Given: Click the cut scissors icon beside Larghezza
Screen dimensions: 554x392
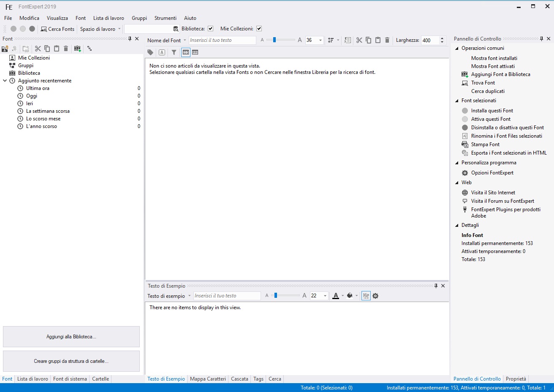Looking at the screenshot, I should coord(359,40).
